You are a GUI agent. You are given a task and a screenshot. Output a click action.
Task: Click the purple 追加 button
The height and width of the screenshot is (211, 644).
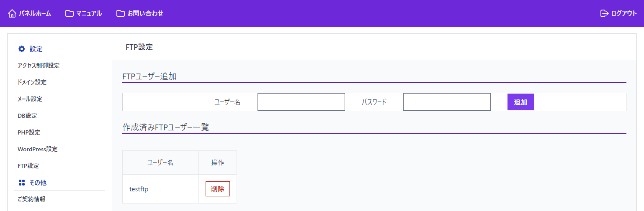[x=521, y=102]
